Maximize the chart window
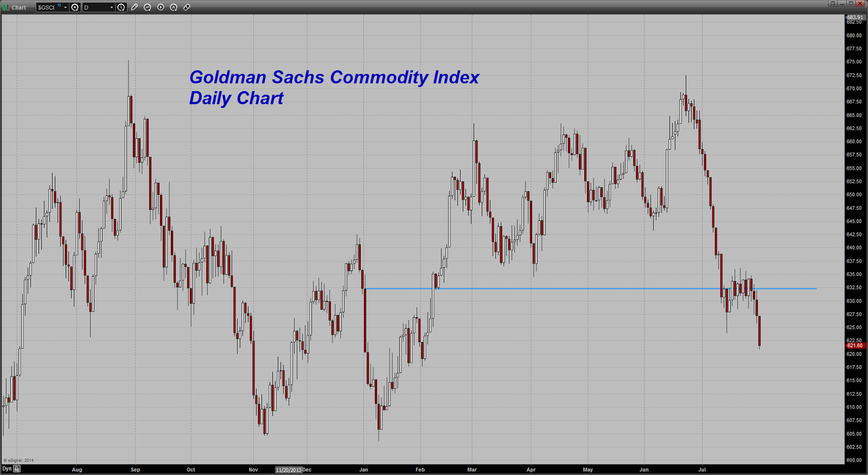This screenshot has width=868, height=475. (x=851, y=3)
